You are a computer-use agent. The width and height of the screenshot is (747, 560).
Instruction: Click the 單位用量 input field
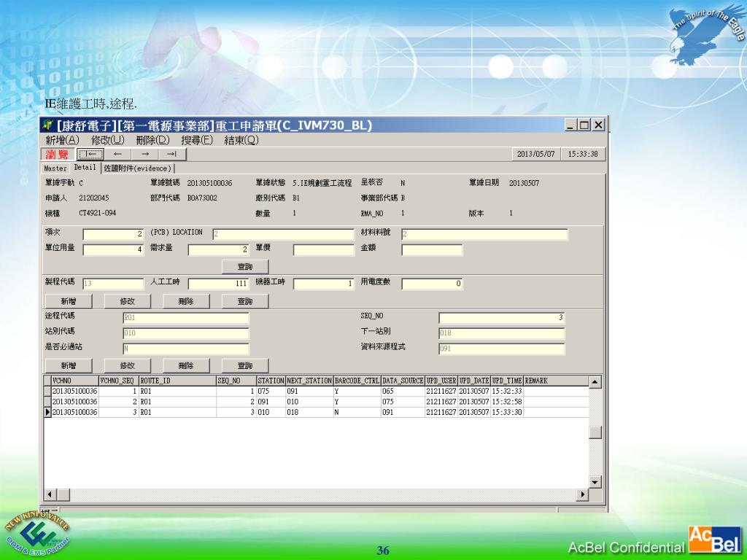(x=113, y=249)
